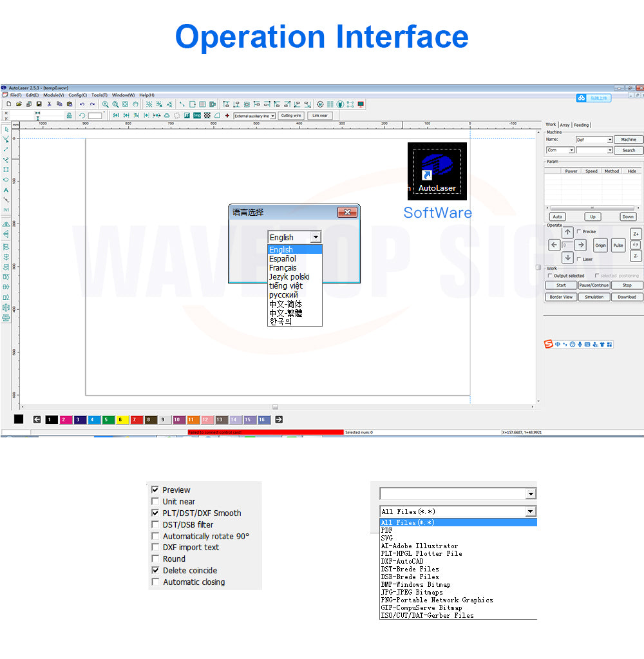This screenshot has width=644, height=659.
Task: Click the rotate icon beside angle field
Action: [x=82, y=115]
